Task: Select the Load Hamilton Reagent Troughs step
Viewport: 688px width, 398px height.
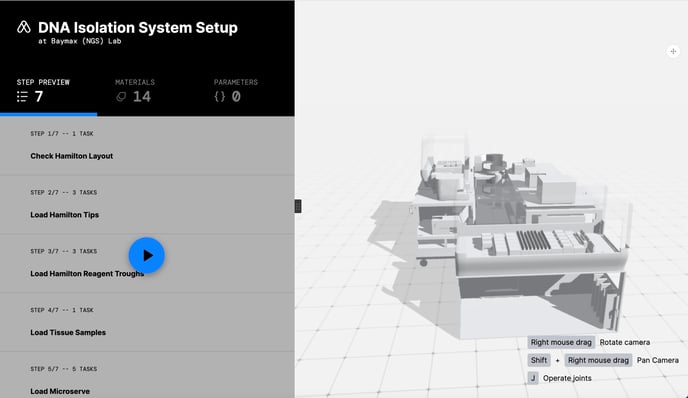Action: pyautogui.click(x=147, y=264)
